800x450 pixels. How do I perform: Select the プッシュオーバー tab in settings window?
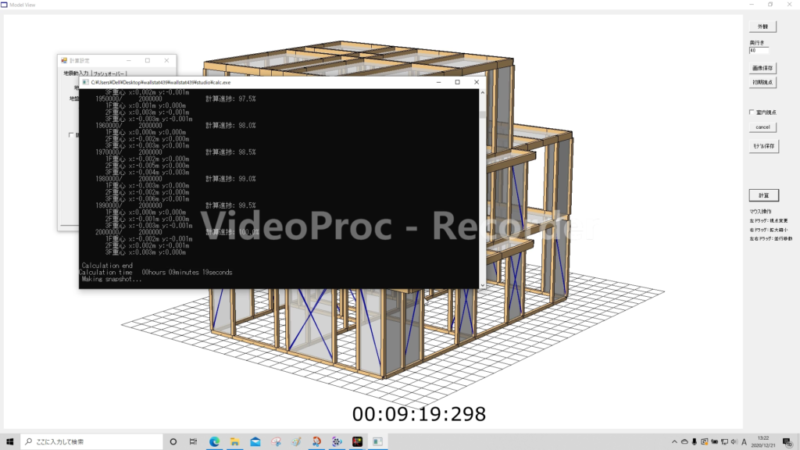tap(110, 73)
